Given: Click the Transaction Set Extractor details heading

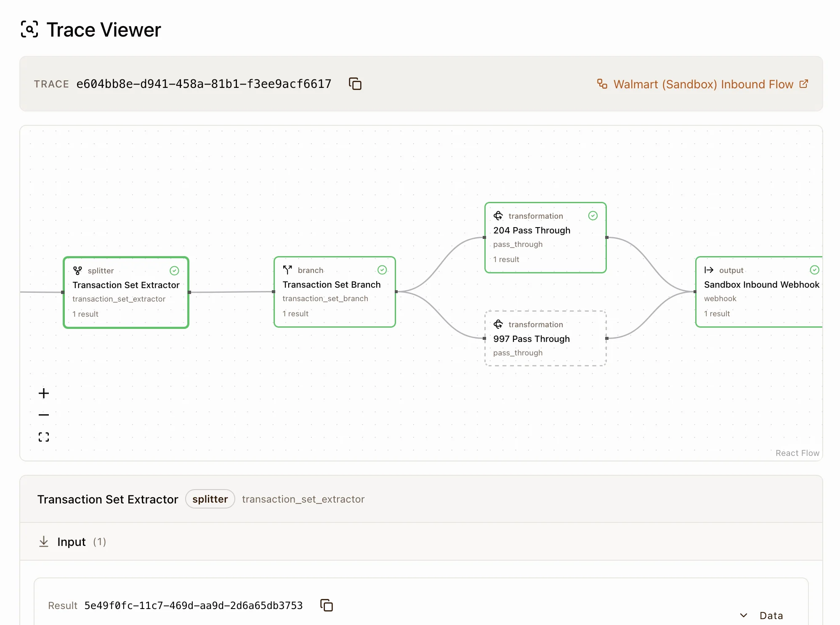Looking at the screenshot, I should click(x=108, y=499).
